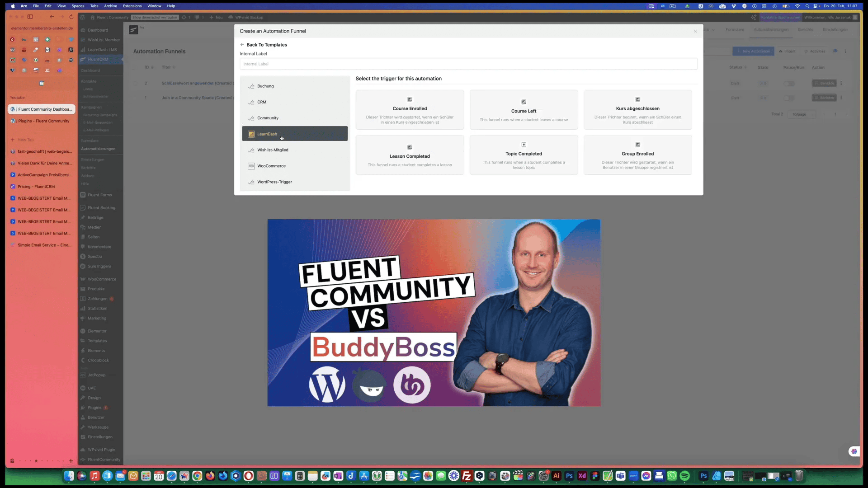Close the Create an Automation Funnel dialog

pos(695,31)
